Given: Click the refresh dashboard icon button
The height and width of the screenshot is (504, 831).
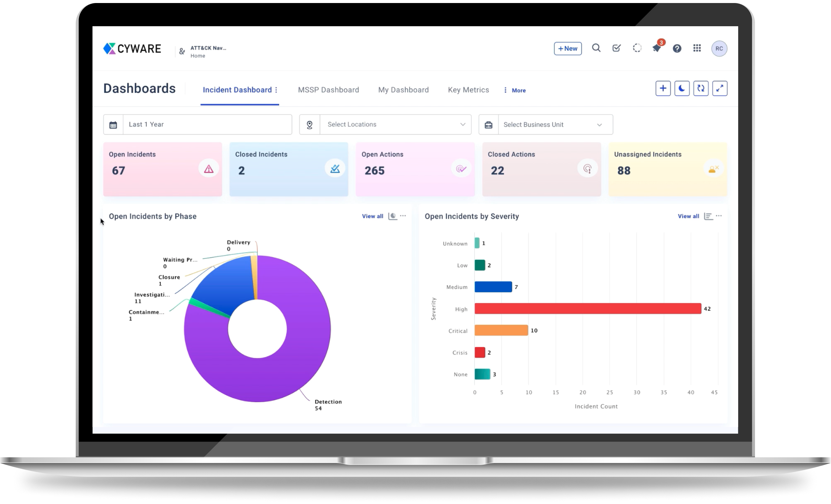Looking at the screenshot, I should [x=701, y=89].
